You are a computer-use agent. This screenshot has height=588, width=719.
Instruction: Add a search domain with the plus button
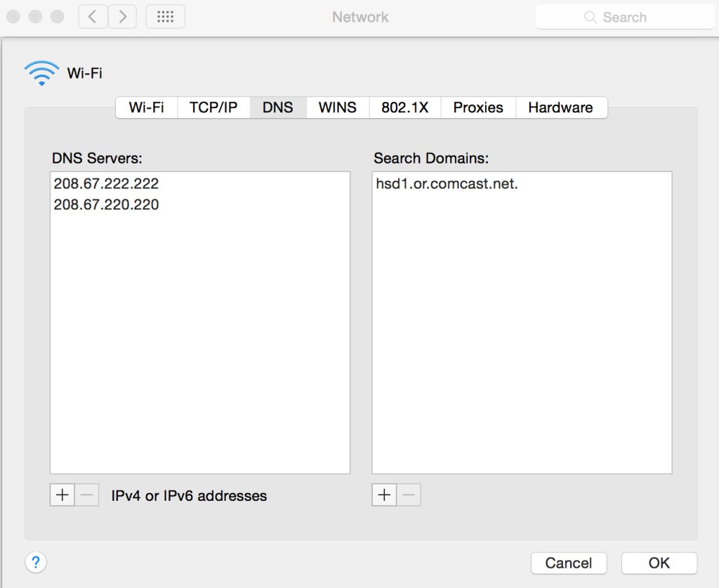coord(383,495)
